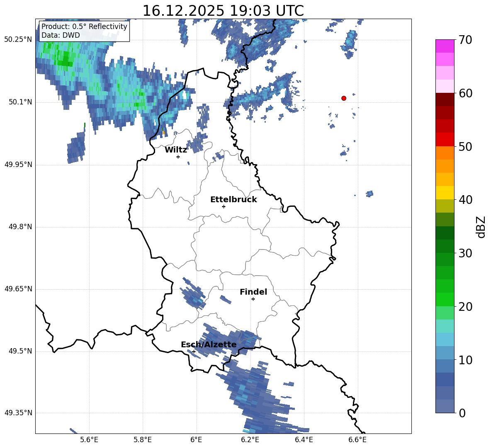Click the Ettelbruck station label
The height and width of the screenshot is (448, 491).
[233, 200]
